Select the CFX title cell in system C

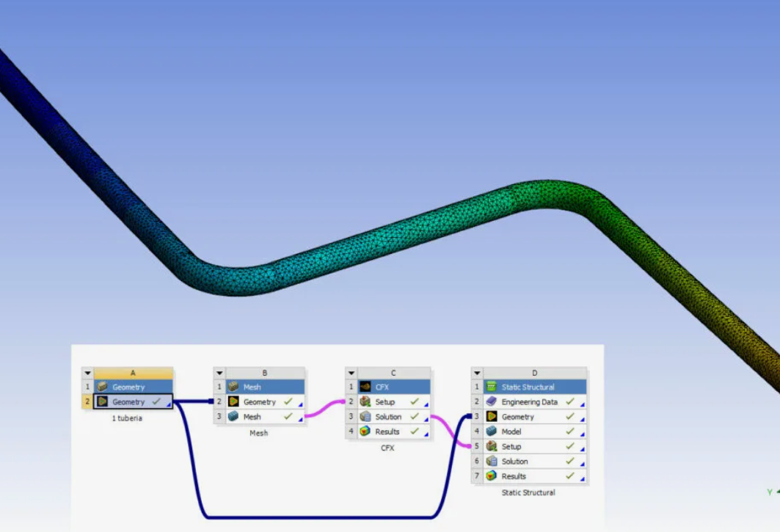pos(394,387)
